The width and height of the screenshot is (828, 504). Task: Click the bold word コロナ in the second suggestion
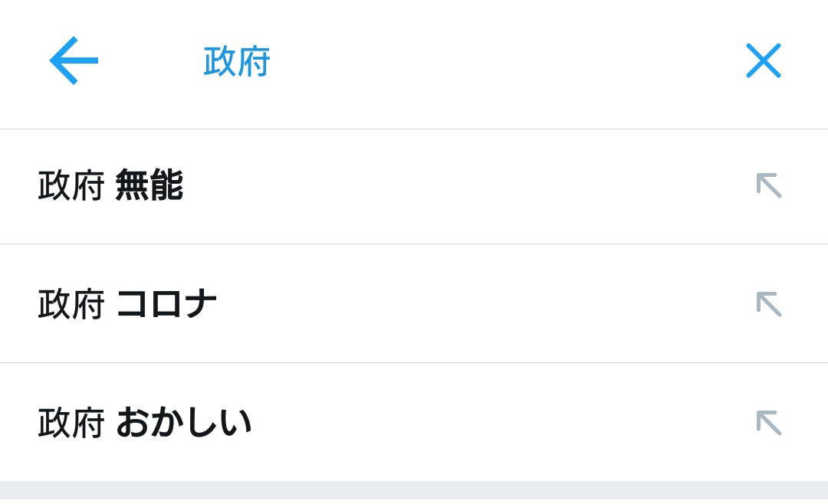pos(166,304)
